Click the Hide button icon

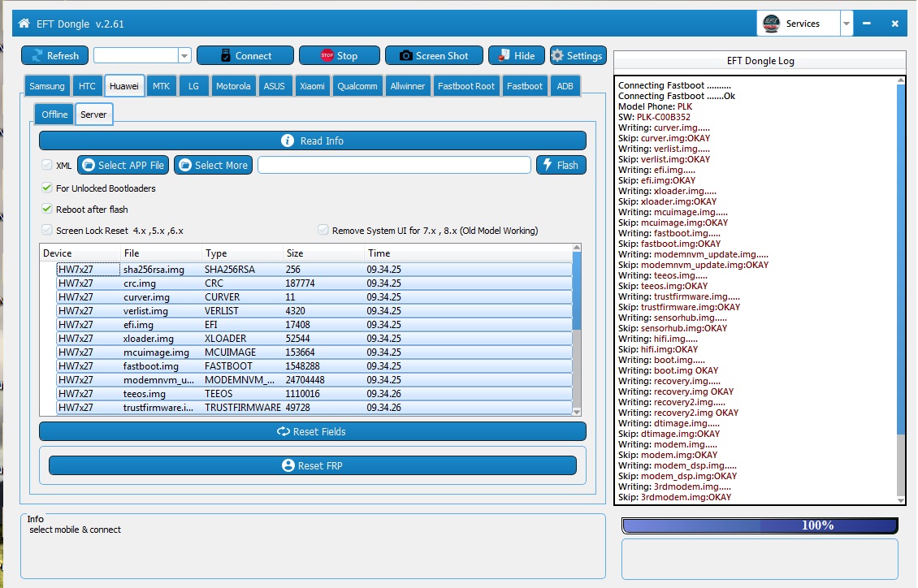[x=504, y=55]
